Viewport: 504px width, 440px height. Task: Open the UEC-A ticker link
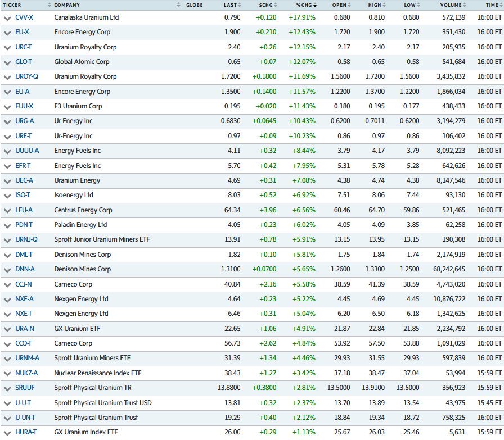coord(24,180)
